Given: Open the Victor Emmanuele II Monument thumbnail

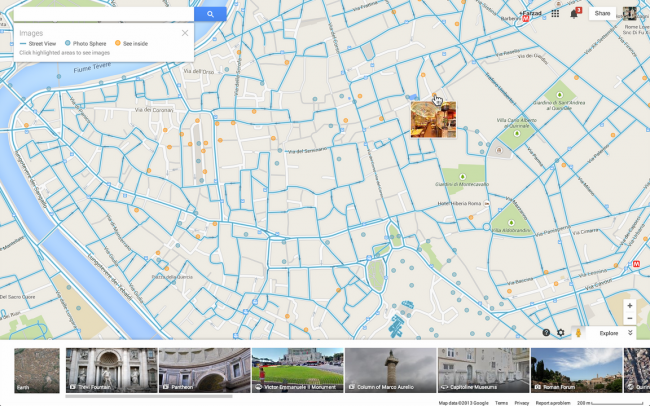Looking at the screenshot, I should 298,370.
